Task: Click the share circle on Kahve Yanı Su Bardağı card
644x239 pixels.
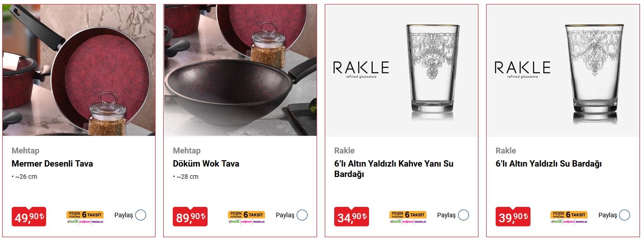Action: 464,215
